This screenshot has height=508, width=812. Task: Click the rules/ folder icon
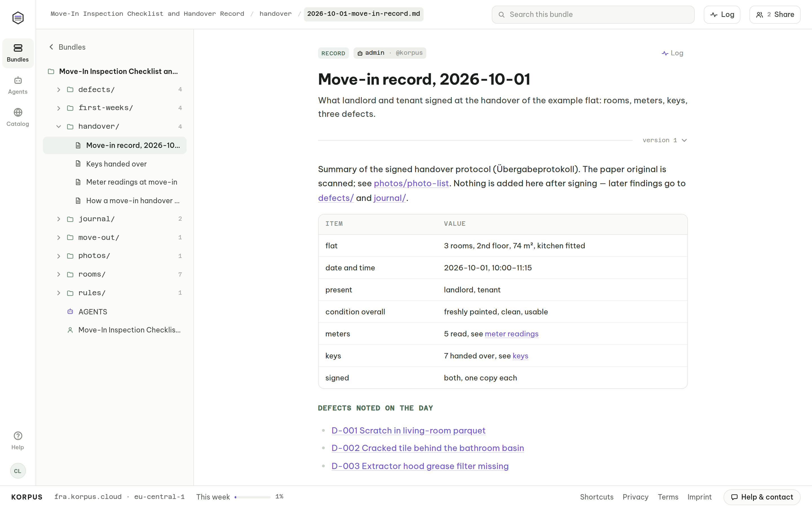coord(70,293)
